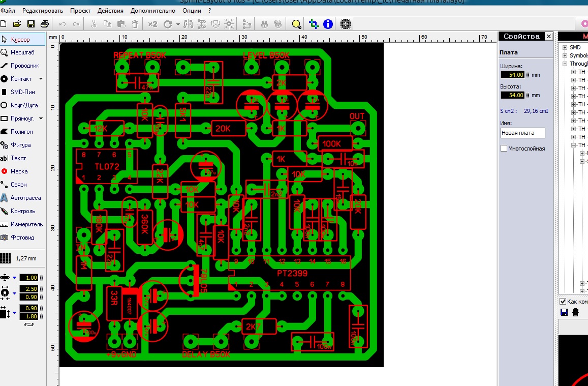Open the Файл menu
588x386 pixels.
coord(8,11)
